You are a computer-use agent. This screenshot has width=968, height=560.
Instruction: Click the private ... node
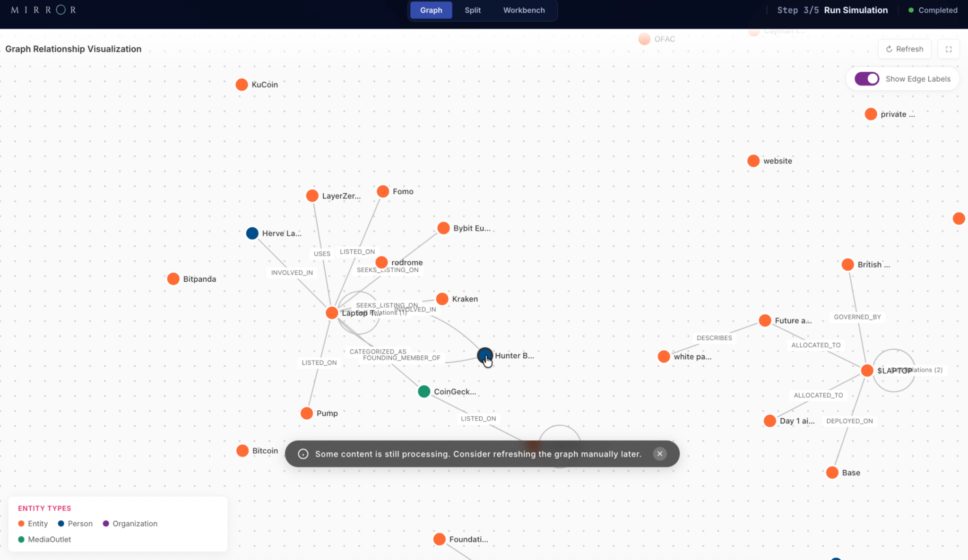(x=871, y=114)
